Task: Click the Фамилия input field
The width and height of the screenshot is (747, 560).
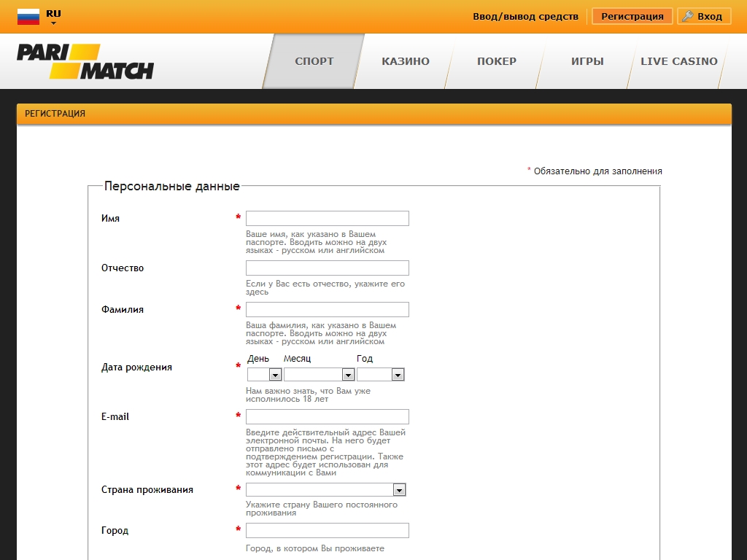Action: (327, 310)
